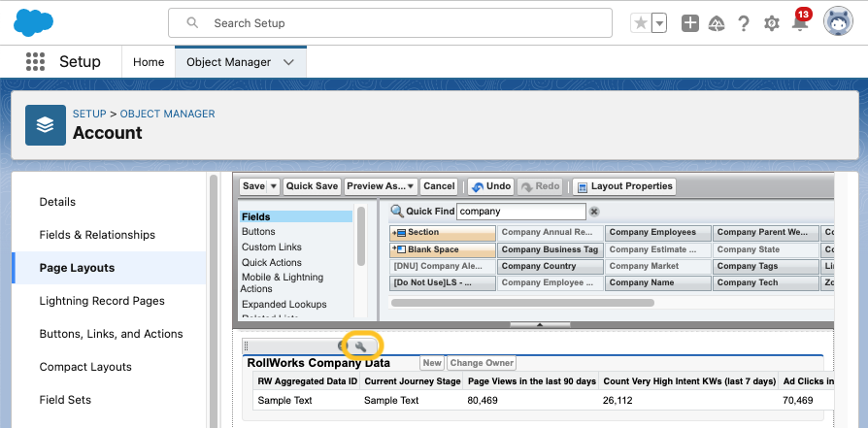This screenshot has height=428, width=868.
Task: Click the Help question mark icon
Action: (744, 23)
